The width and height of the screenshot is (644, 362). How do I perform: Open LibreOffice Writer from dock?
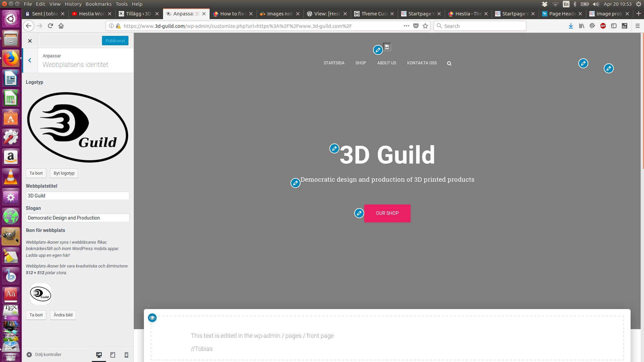pos(11,78)
